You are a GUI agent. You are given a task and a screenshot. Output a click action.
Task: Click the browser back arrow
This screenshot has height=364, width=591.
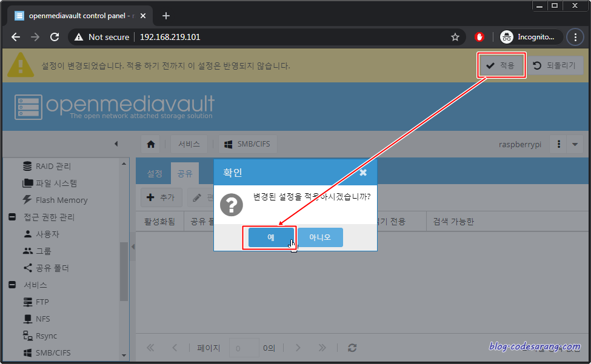tap(15, 37)
